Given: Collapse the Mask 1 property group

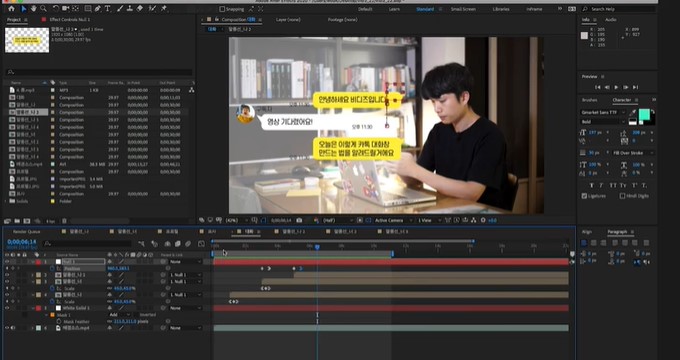Looking at the screenshot, I should click(x=46, y=315).
